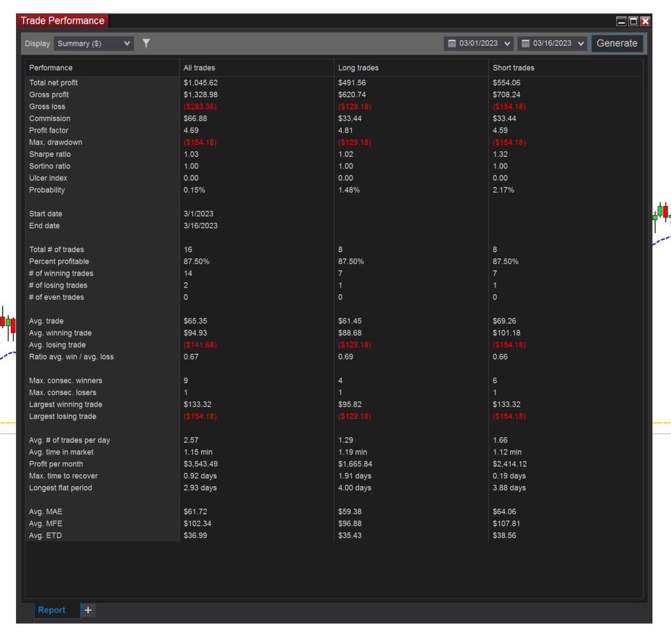
Task: Select the Report tab
Action: (x=52, y=610)
